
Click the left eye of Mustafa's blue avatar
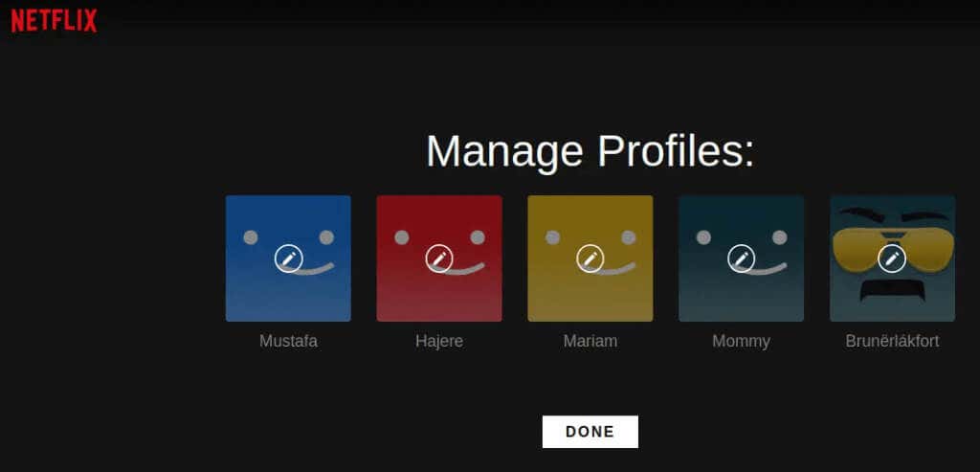pyautogui.click(x=251, y=237)
